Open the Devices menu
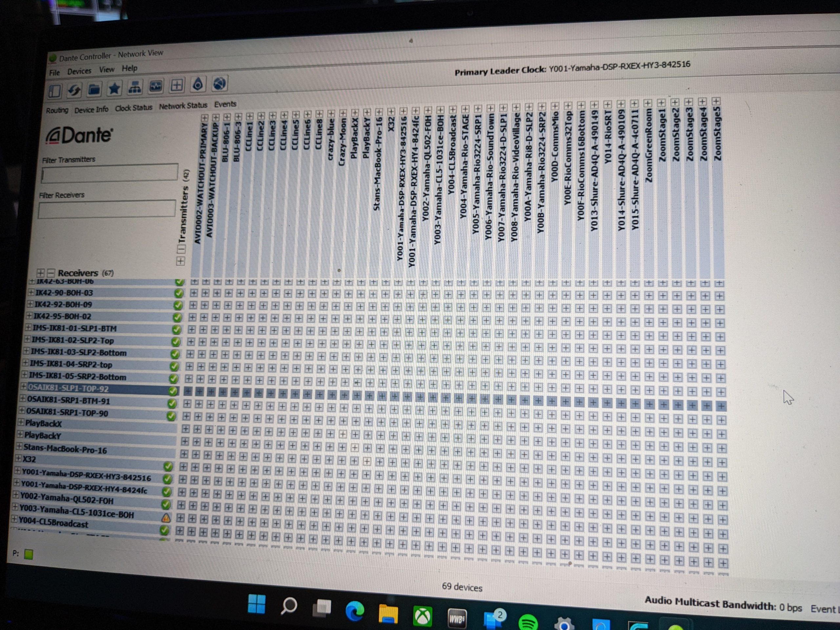 pyautogui.click(x=79, y=71)
